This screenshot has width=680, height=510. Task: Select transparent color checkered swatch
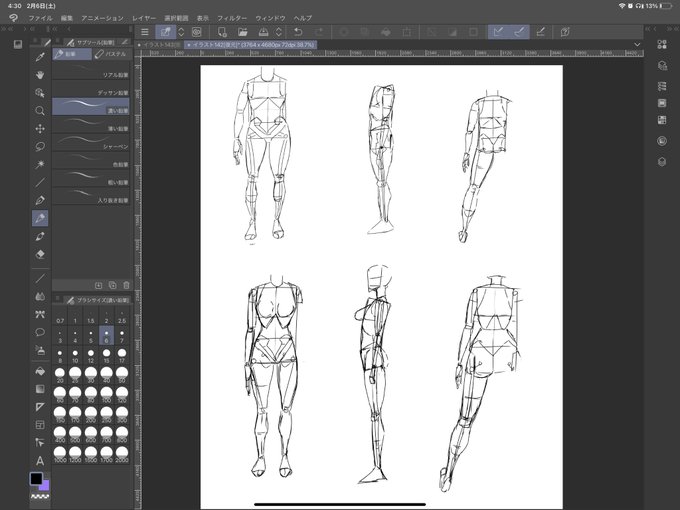(40, 497)
